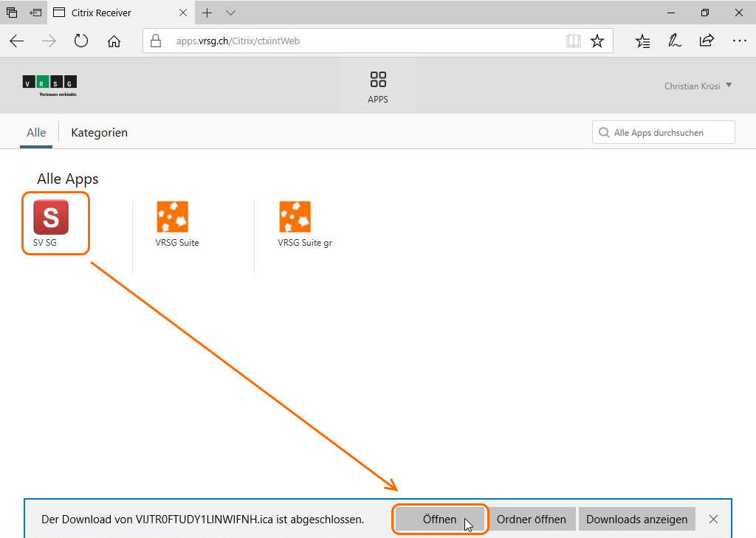
Task: Switch to the Kategorien tab
Action: click(99, 133)
